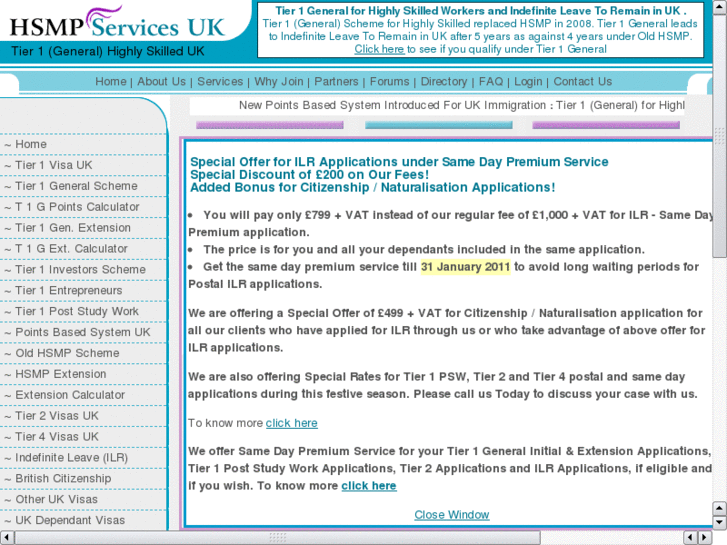
Task: Open Tier 4 Visas UK link
Action: (x=57, y=436)
